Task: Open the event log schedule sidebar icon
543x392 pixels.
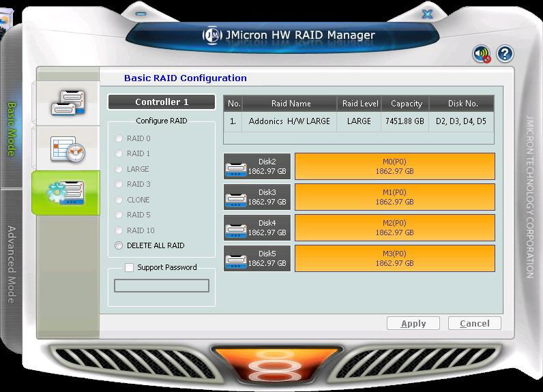Action: [x=68, y=149]
